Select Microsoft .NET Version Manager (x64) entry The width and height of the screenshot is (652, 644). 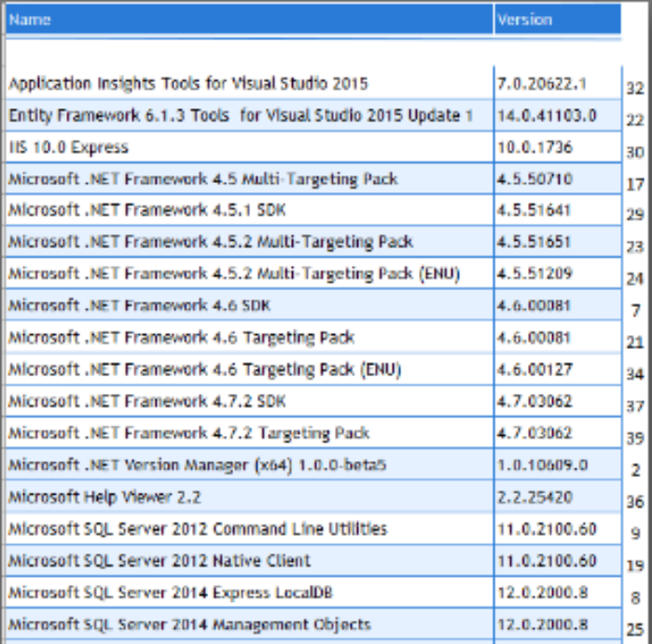(197, 465)
